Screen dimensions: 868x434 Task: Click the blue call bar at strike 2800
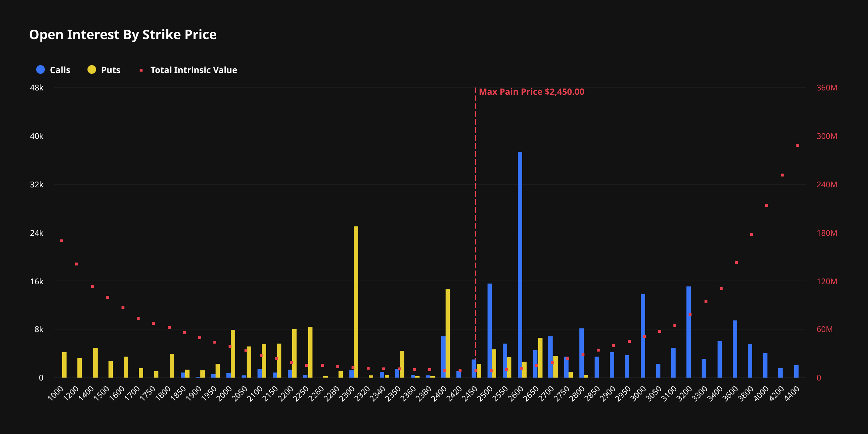tap(582, 353)
